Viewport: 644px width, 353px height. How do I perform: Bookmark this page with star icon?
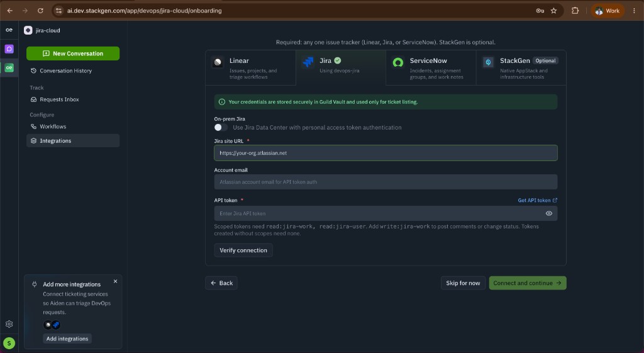(x=553, y=11)
